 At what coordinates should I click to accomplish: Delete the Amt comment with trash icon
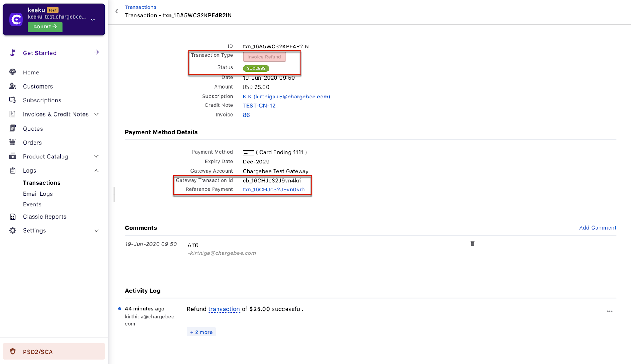pos(472,243)
